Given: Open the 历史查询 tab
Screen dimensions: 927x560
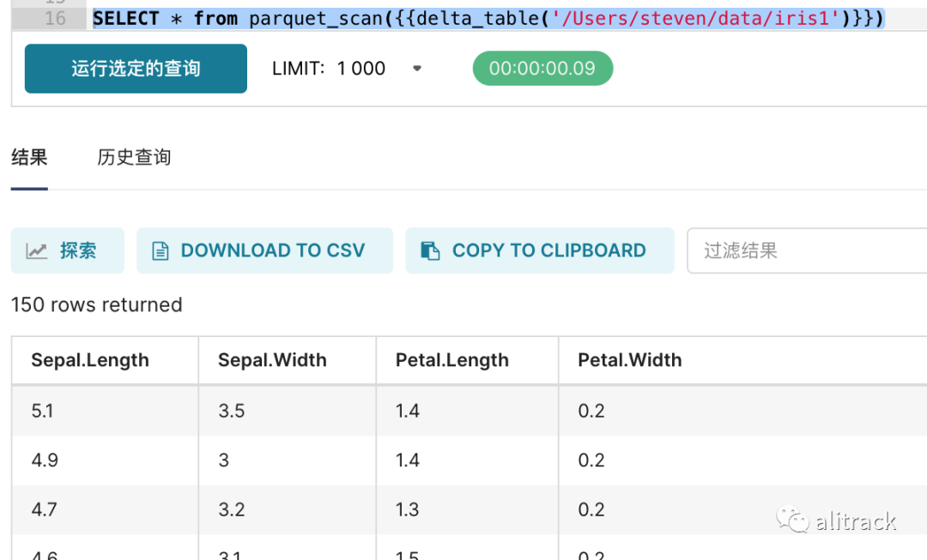Looking at the screenshot, I should [134, 158].
